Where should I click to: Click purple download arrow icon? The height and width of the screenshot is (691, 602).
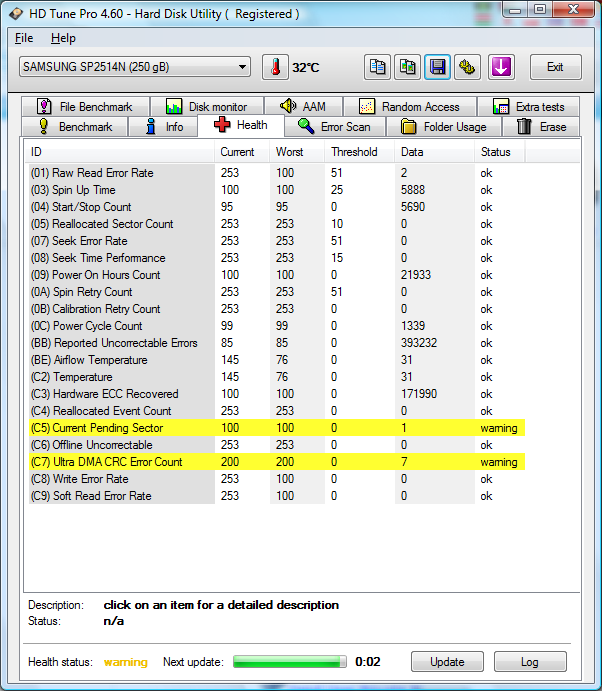tap(501, 67)
